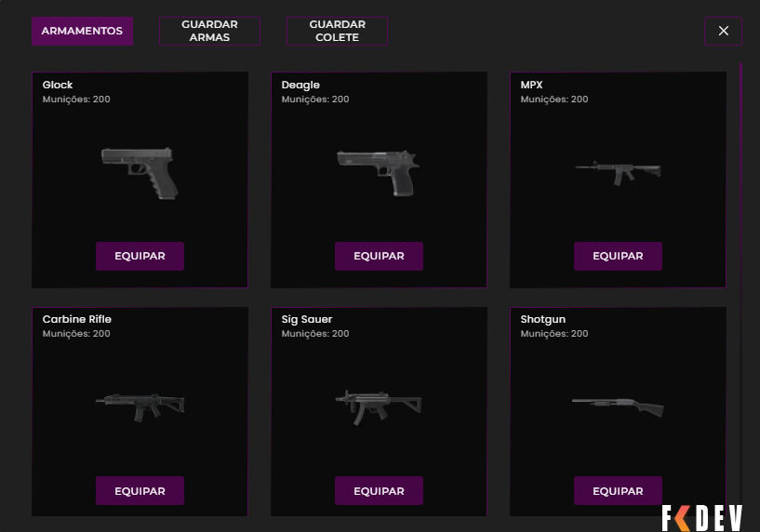Select the Deagle weapon image

378,172
